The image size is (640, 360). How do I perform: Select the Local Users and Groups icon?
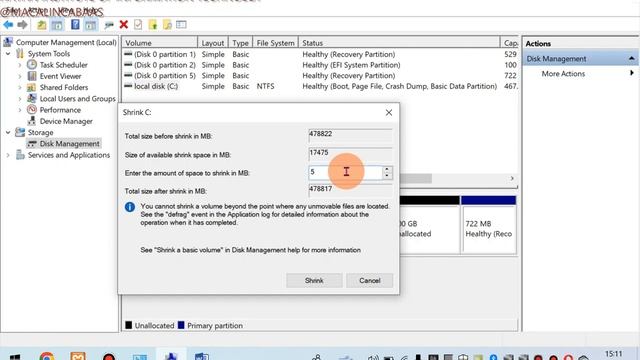tap(32, 98)
